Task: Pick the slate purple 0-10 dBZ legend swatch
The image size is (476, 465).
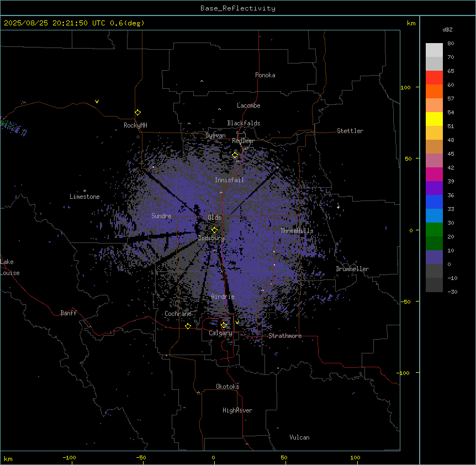Action: pyautogui.click(x=434, y=257)
